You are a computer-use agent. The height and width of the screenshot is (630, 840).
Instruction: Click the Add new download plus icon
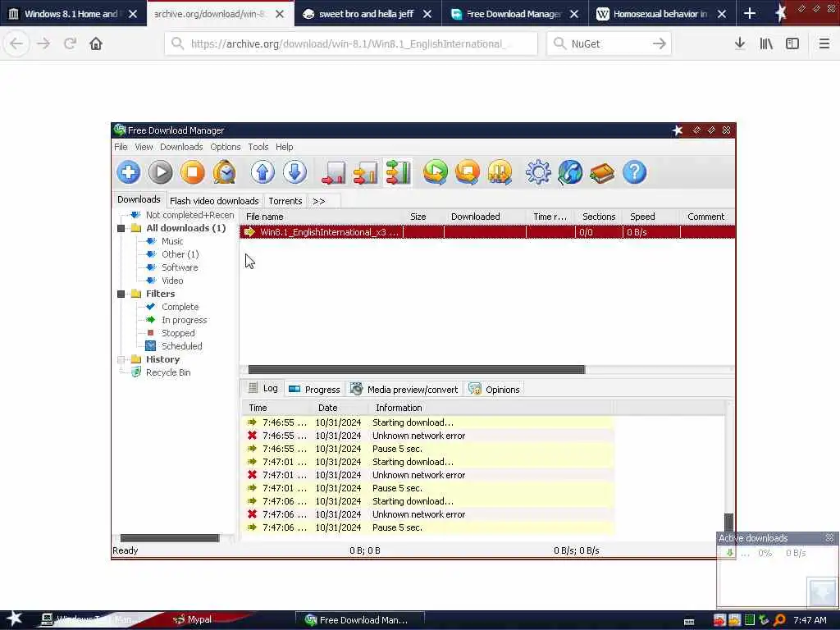pos(129,172)
